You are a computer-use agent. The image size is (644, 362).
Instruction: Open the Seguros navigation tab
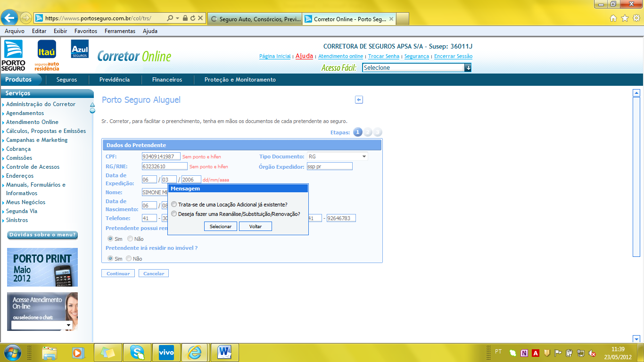pos(66,80)
